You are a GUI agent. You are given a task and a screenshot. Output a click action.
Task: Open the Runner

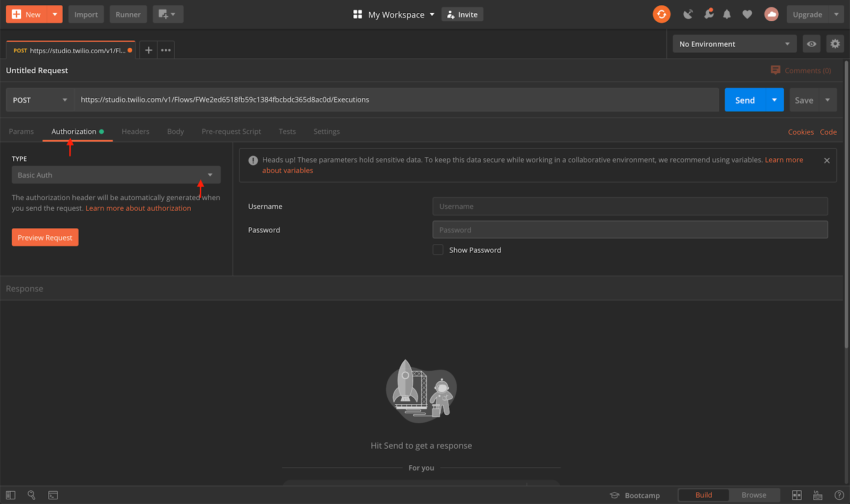tap(128, 14)
